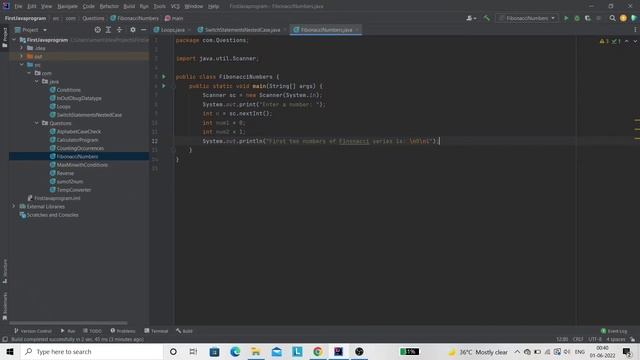640x360 pixels.
Task: Click the Run green play button in toolbar
Action: click(x=566, y=18)
